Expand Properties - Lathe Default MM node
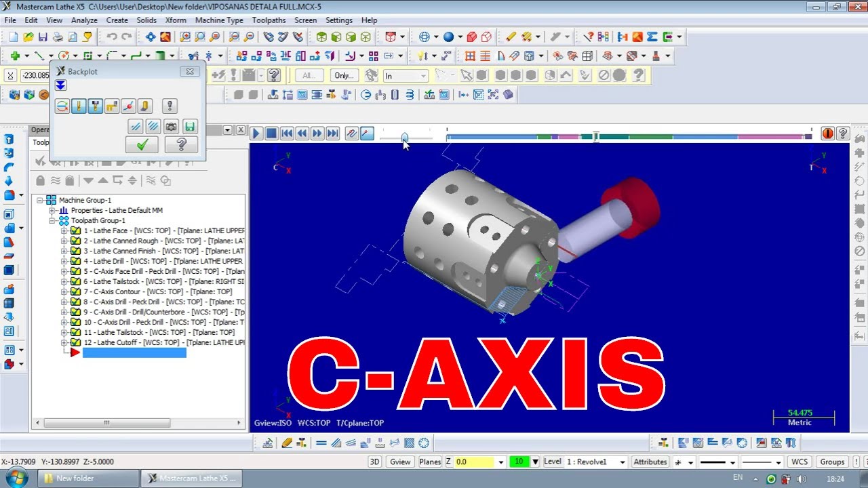Viewport: 868px width, 488px height. [52, 210]
